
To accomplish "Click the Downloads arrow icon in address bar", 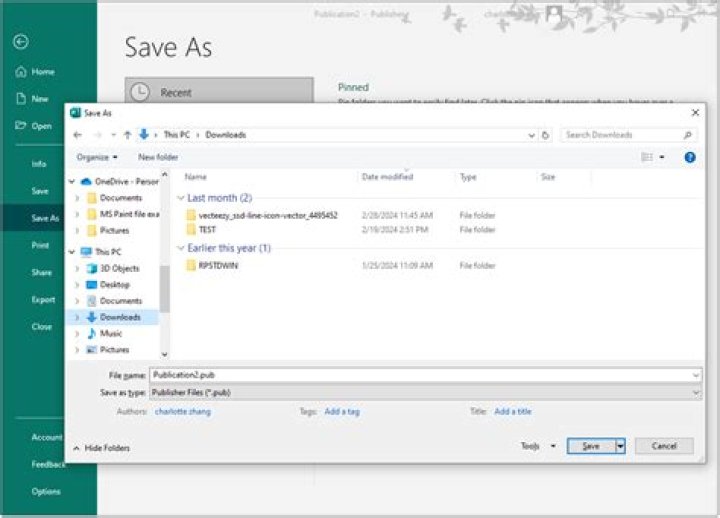I will pyautogui.click(x=144, y=134).
